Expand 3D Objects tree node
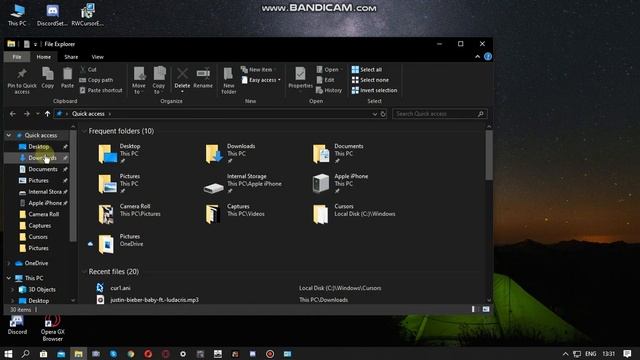This screenshot has width=640, height=360. click(13, 289)
